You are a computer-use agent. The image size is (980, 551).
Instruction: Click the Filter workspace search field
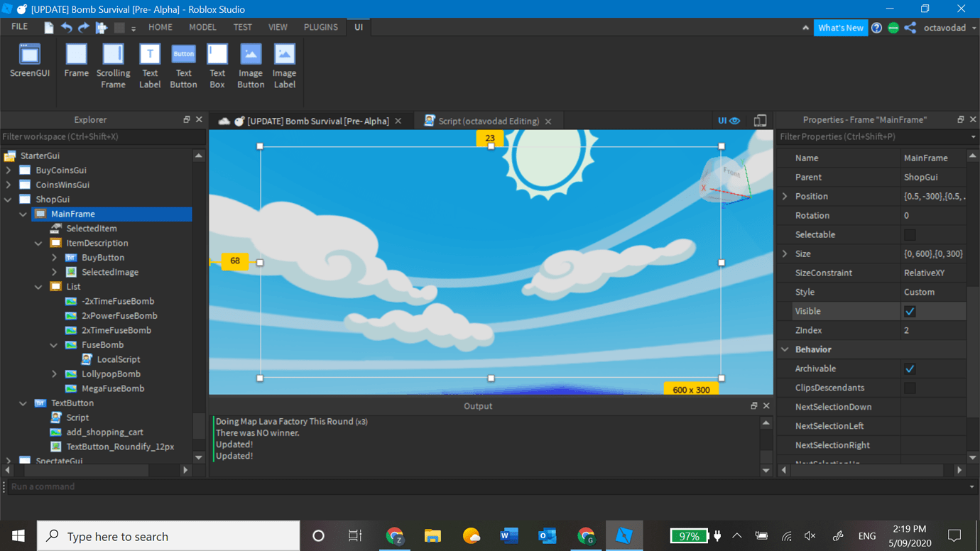tap(103, 136)
